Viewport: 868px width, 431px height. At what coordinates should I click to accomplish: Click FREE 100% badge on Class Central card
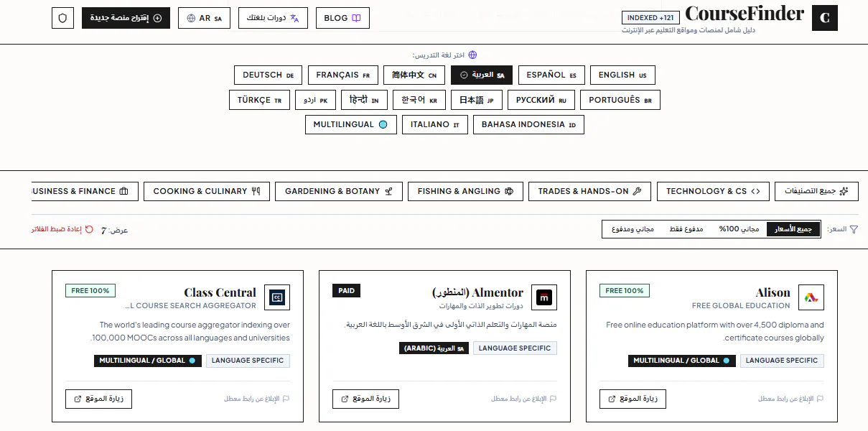point(90,291)
